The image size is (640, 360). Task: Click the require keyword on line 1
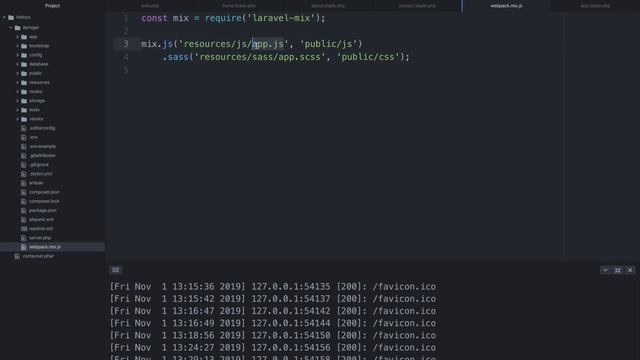click(223, 18)
